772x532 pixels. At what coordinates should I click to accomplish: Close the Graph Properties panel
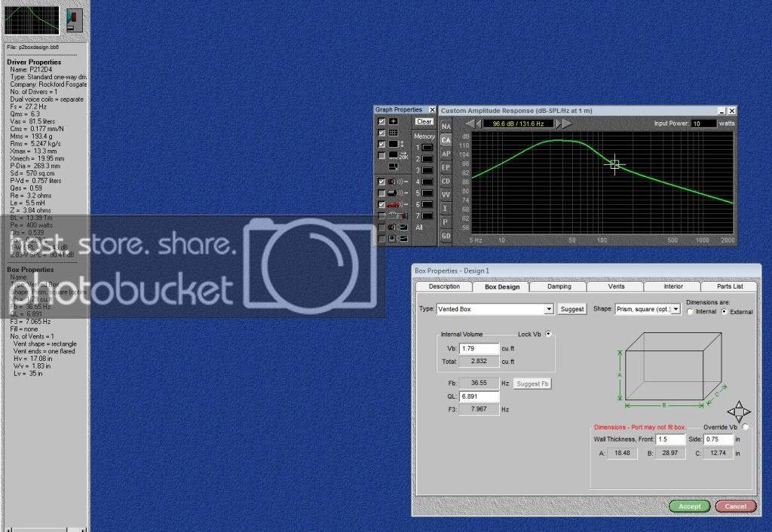pyautogui.click(x=432, y=110)
